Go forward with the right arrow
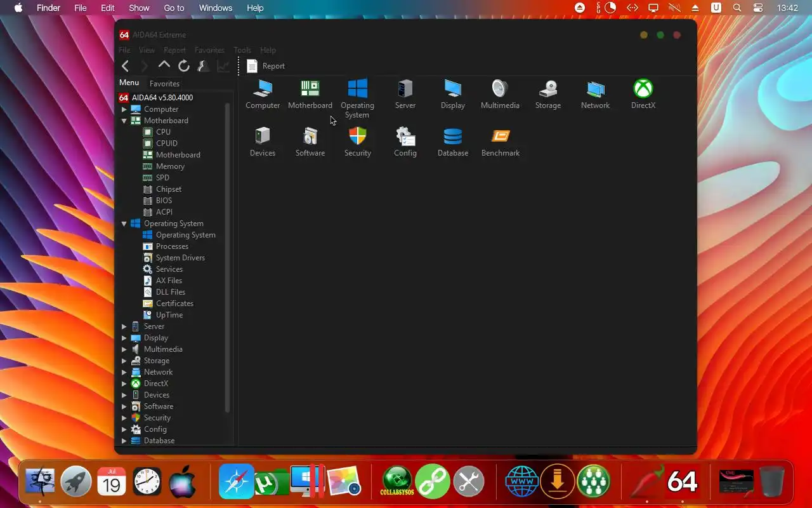Image resolution: width=812 pixels, height=508 pixels. pos(145,66)
